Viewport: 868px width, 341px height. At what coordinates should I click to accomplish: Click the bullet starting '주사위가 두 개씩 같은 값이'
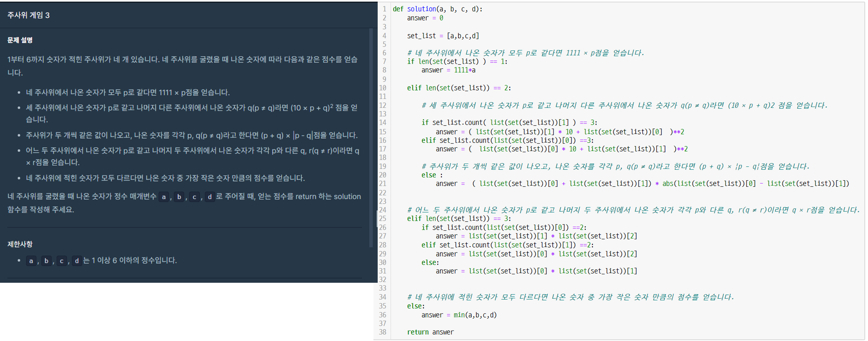coord(192,135)
